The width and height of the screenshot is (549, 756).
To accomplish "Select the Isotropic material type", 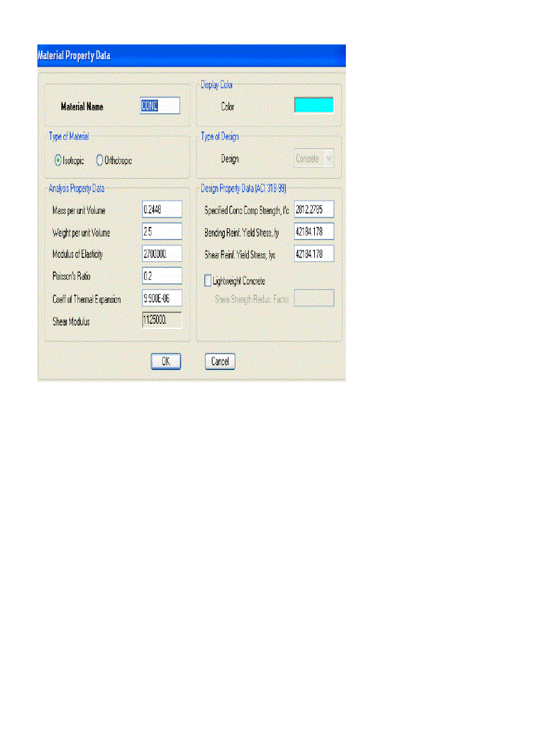I will [x=58, y=161].
